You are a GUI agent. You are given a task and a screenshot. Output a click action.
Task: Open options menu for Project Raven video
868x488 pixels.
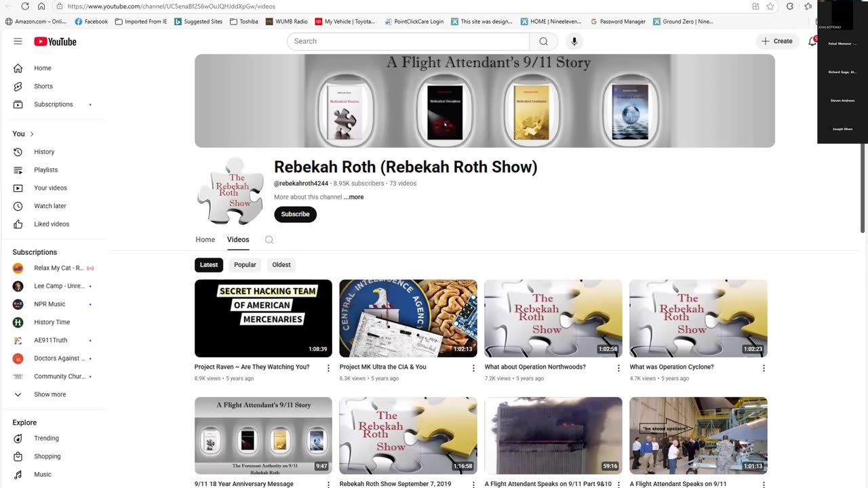point(328,368)
